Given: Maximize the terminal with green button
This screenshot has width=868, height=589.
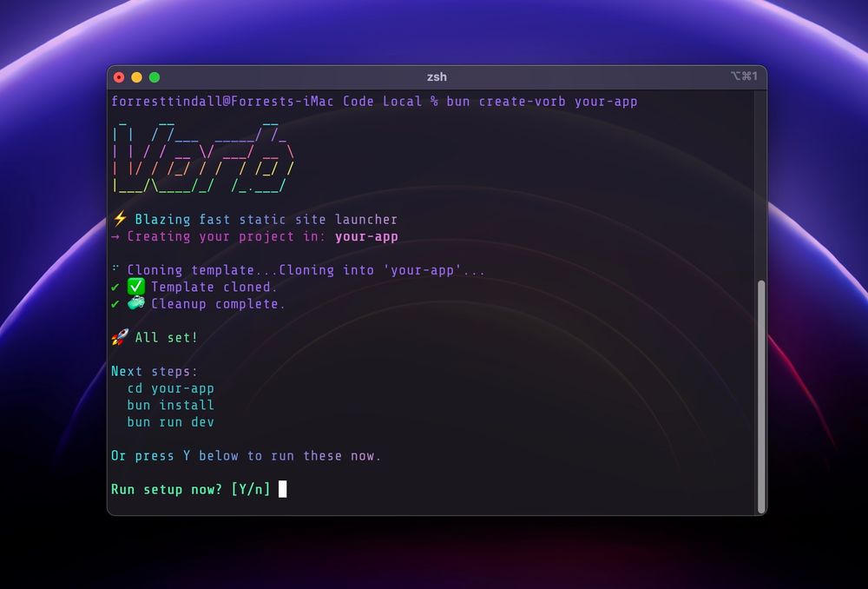Looking at the screenshot, I should click(155, 77).
